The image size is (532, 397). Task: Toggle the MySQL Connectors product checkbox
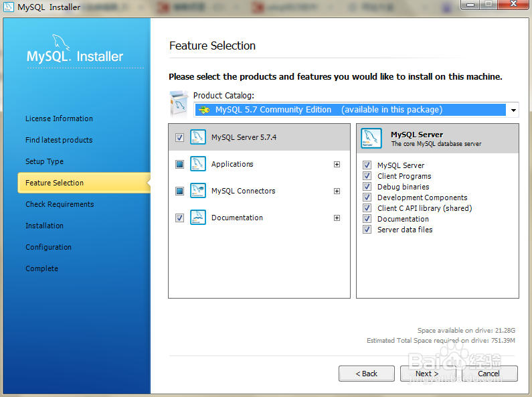(179, 191)
